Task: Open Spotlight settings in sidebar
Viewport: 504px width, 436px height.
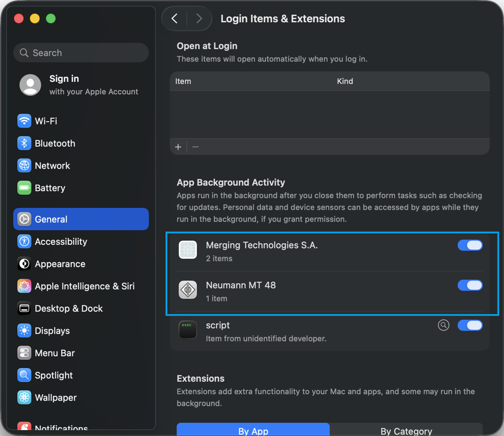Action: [x=81, y=375]
